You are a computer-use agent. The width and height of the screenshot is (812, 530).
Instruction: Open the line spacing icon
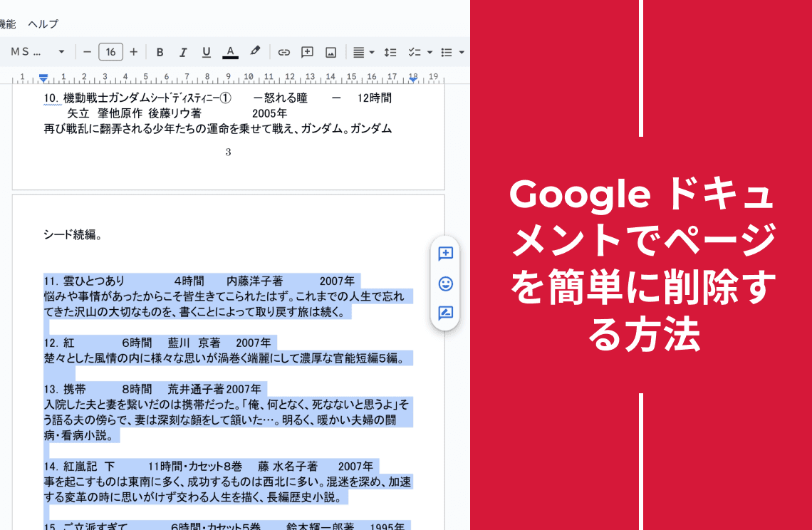[390, 52]
